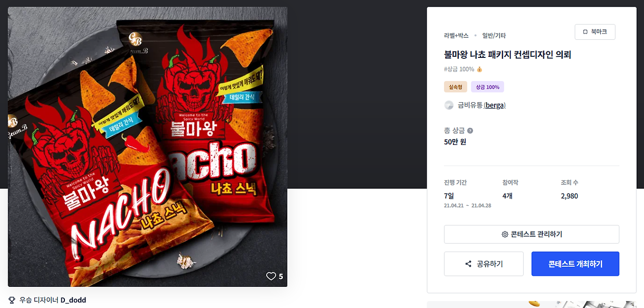The width and height of the screenshot is (644, 308).
Task: Visit the berga user link
Action: tap(495, 105)
